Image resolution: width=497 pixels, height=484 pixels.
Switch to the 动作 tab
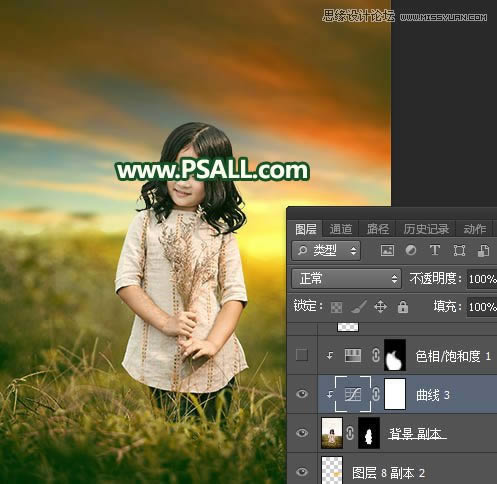click(475, 229)
